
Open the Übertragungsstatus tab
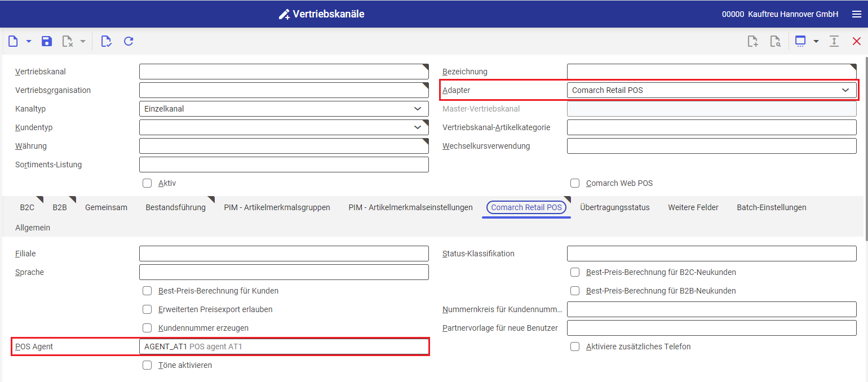614,207
